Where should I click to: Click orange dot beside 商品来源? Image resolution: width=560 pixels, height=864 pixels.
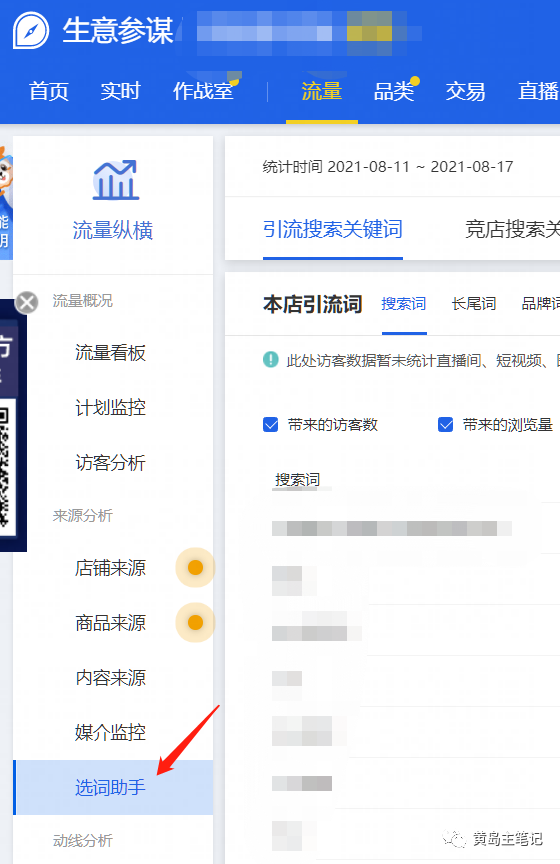click(195, 623)
